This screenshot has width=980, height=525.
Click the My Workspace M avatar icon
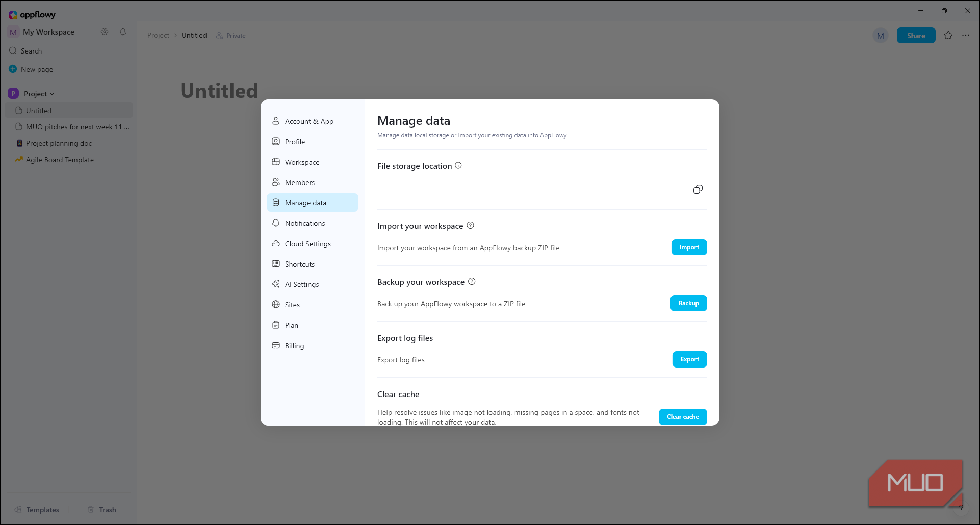pos(13,32)
